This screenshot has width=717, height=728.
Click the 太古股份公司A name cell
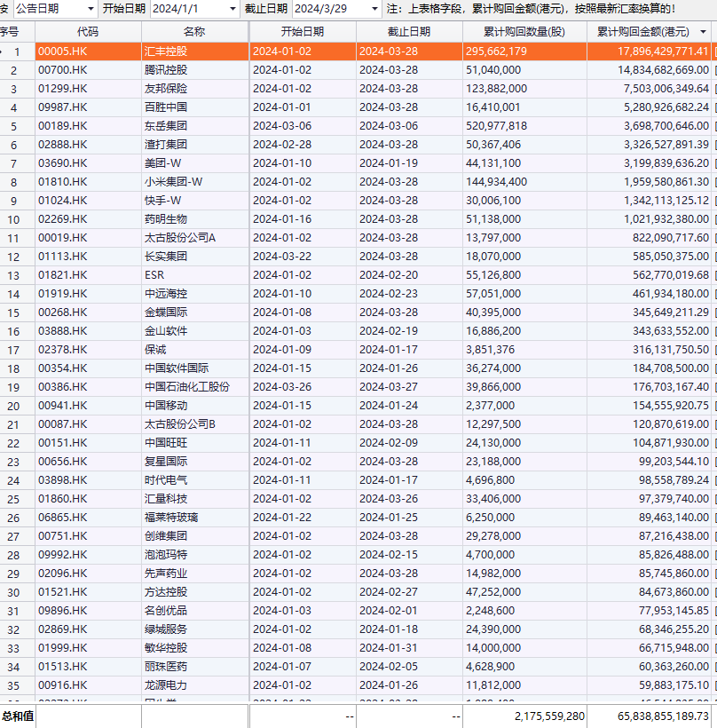click(x=194, y=238)
